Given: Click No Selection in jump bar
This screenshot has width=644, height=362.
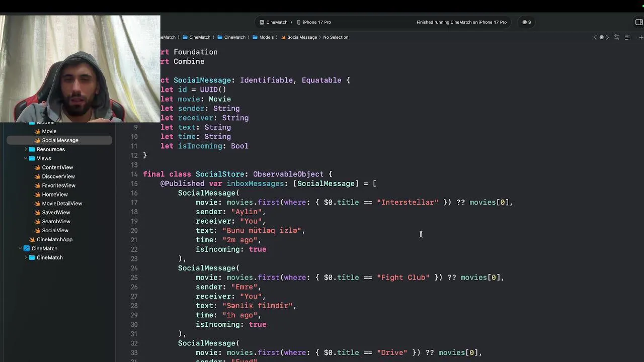Looking at the screenshot, I should coord(336,37).
